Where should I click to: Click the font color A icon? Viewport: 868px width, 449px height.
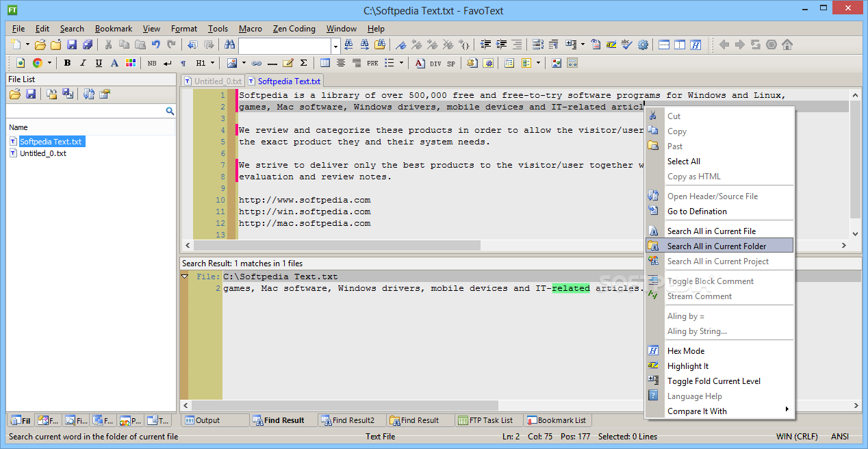click(114, 63)
